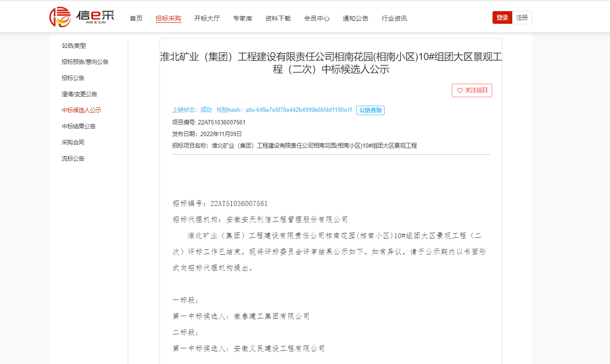Go to 开标大厅
This screenshot has height=364, width=610.
click(x=207, y=18)
